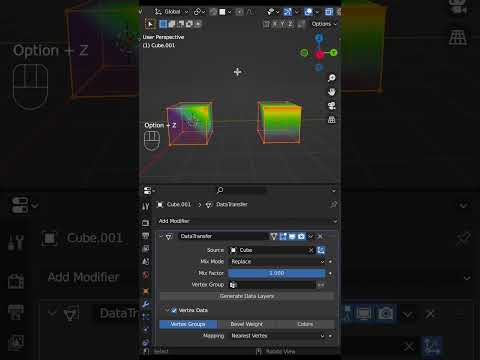Select the Vertex Groups button

pos(188,324)
